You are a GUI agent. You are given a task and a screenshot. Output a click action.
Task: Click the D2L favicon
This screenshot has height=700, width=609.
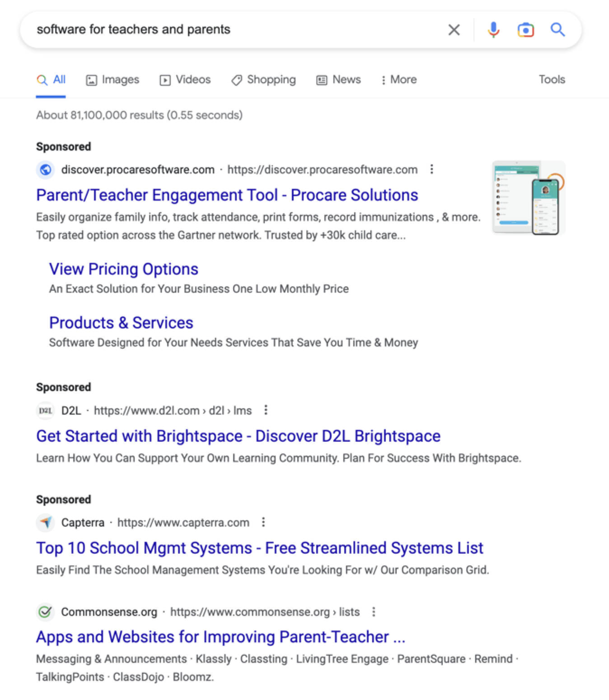pyautogui.click(x=45, y=411)
